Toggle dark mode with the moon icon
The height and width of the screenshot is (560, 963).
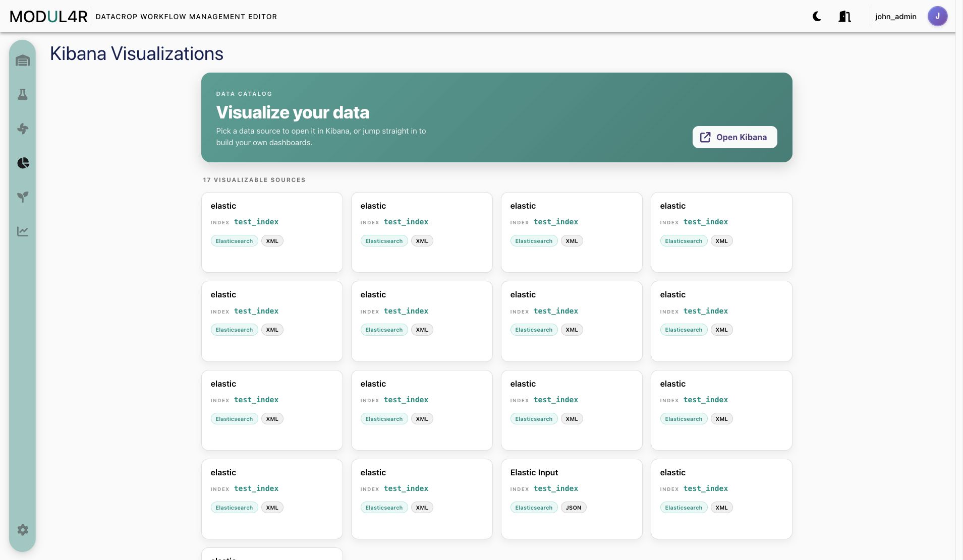tap(817, 17)
